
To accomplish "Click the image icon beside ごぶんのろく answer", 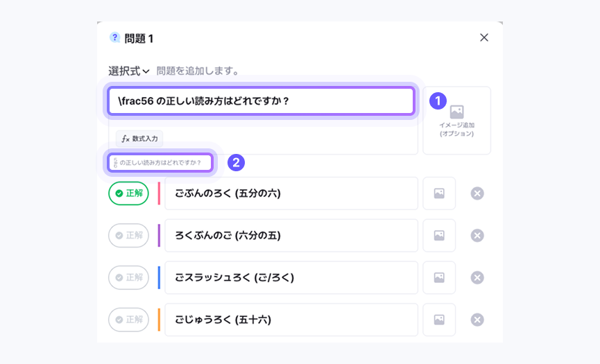I will pyautogui.click(x=439, y=193).
